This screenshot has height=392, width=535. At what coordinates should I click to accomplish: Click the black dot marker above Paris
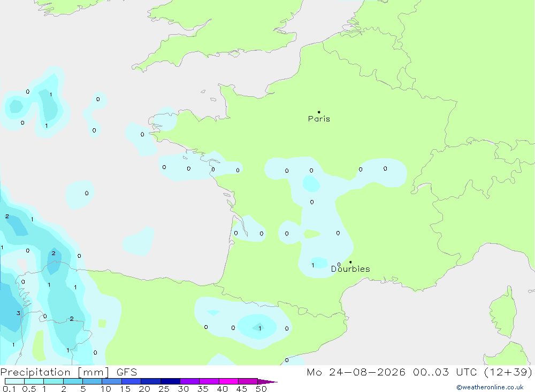[x=319, y=112]
